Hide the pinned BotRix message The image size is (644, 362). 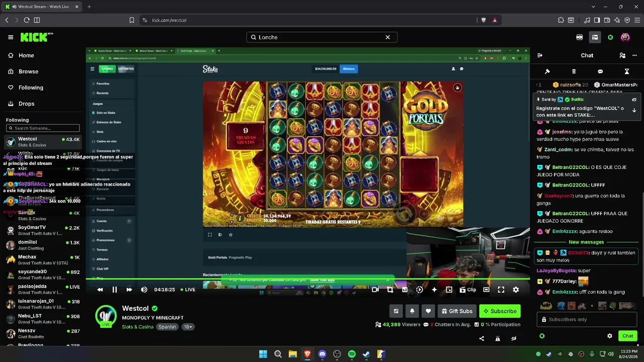pos(634,100)
